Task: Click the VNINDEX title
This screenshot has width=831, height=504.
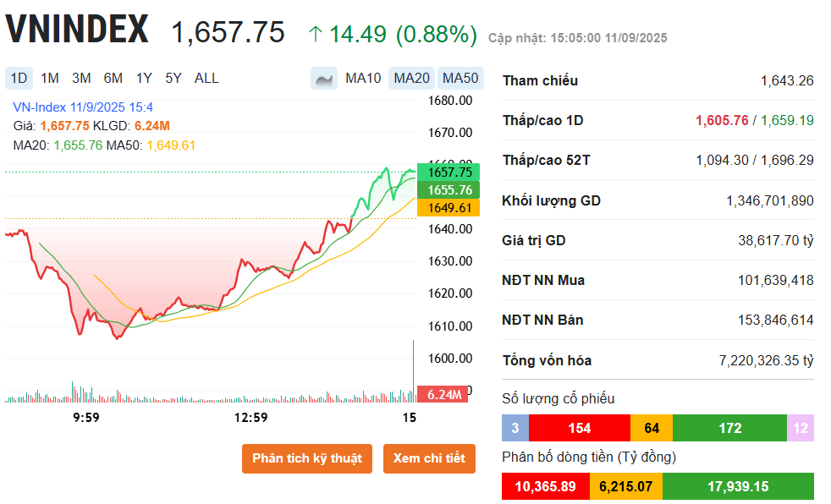Action: pyautogui.click(x=77, y=29)
